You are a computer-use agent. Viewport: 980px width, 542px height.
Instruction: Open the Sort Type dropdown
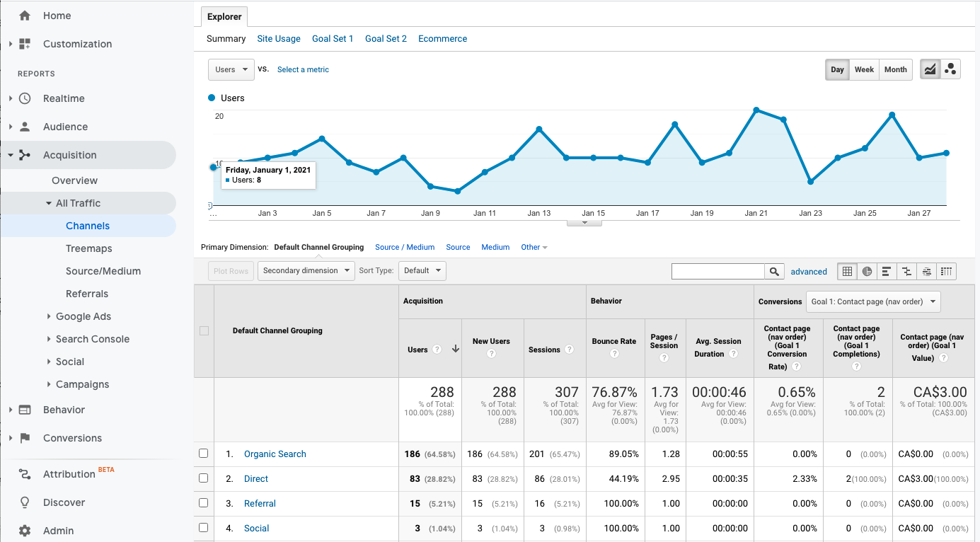422,270
